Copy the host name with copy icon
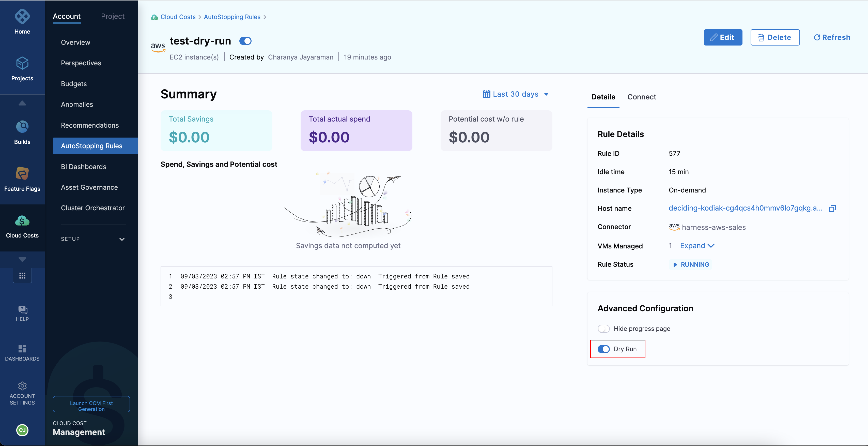The image size is (868, 446). tap(832, 209)
